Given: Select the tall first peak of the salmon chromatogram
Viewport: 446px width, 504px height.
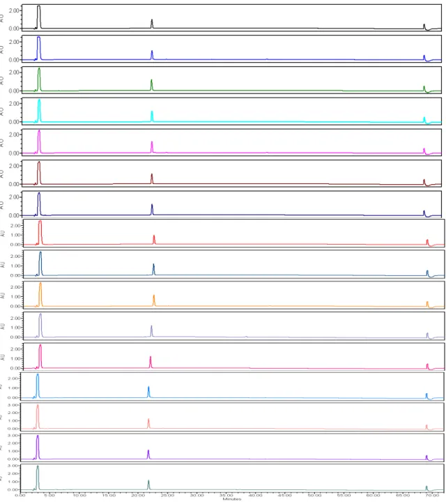Looking at the screenshot, I should tap(38, 417).
